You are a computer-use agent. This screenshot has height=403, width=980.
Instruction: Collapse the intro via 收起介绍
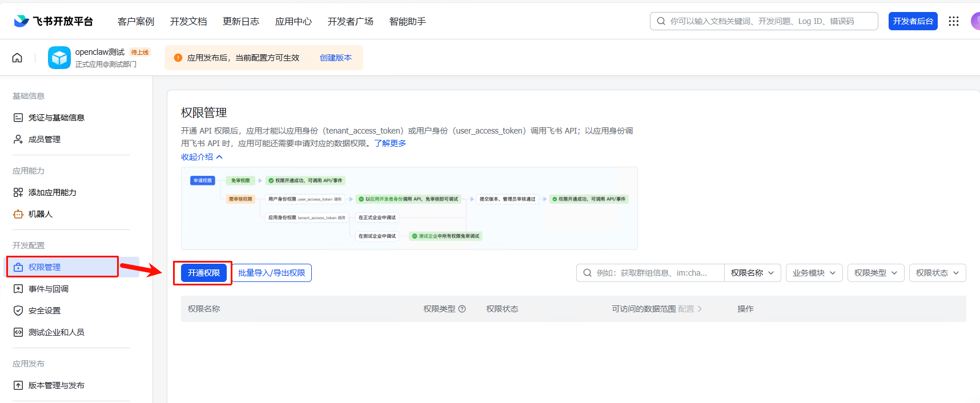pyautogui.click(x=202, y=157)
